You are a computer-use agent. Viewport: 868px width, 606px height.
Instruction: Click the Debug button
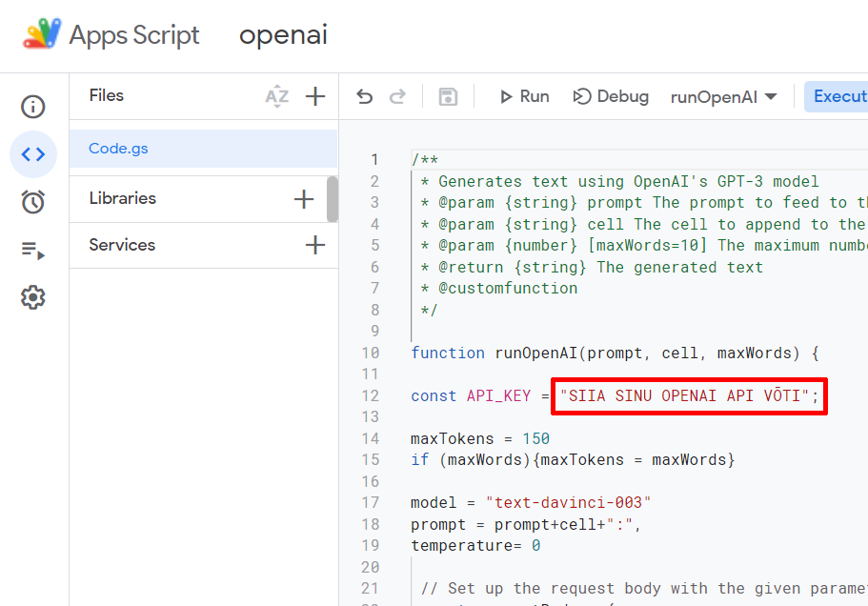click(611, 97)
